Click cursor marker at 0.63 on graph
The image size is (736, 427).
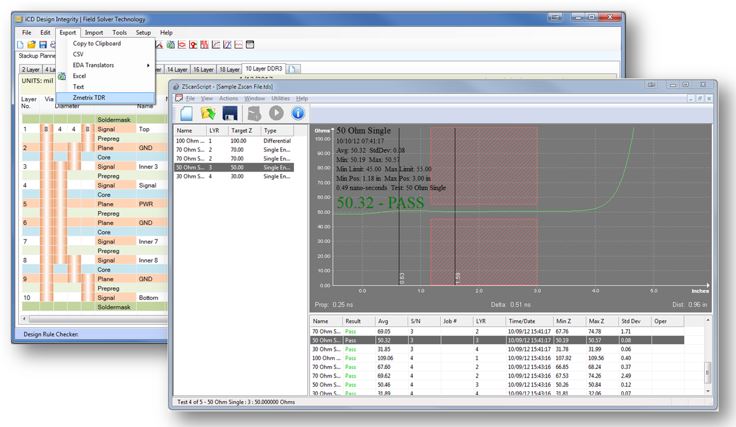click(x=399, y=206)
